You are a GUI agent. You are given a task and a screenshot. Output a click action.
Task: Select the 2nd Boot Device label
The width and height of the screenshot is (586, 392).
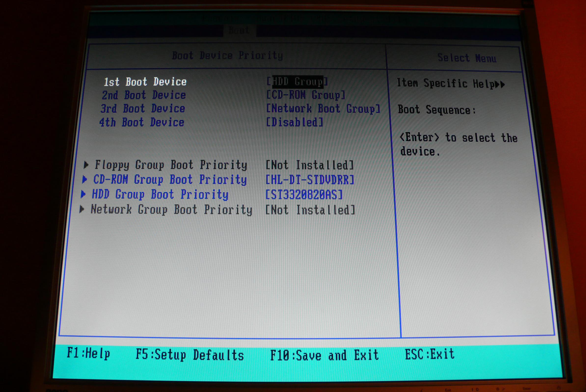(144, 95)
